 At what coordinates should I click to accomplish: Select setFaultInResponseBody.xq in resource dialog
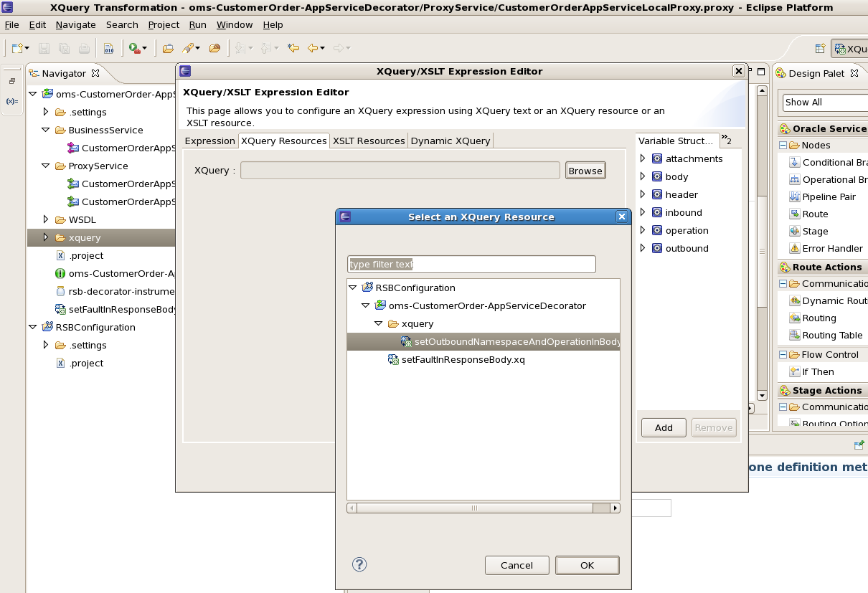456,359
